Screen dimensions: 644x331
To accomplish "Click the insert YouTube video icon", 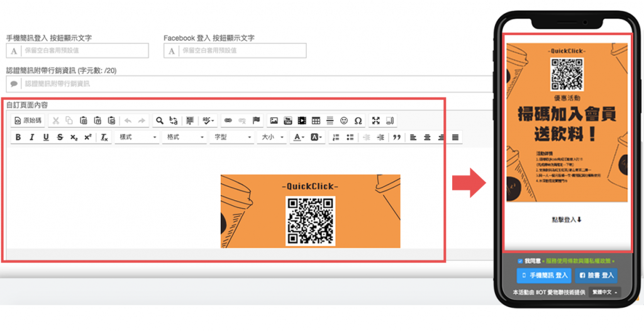I will pyautogui.click(x=288, y=120).
